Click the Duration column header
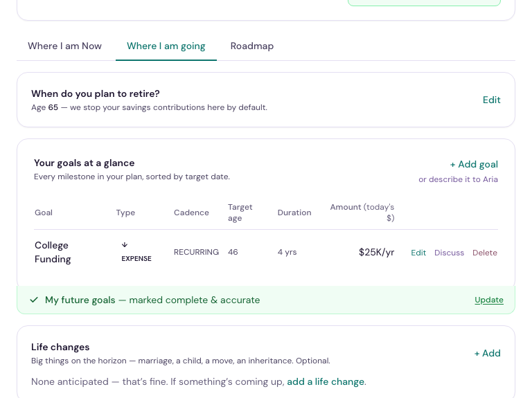This screenshot has height=398, width=532. [294, 212]
